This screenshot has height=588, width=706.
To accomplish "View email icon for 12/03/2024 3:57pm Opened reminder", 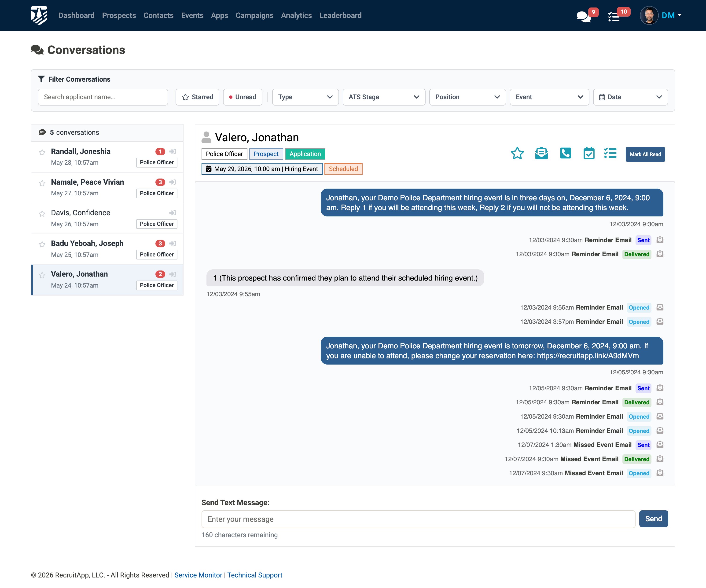I will (x=660, y=321).
